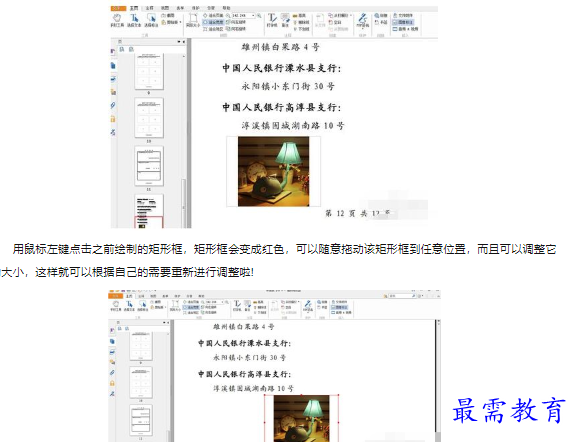
Task: Open Protect tab in top screenshot ribbon
Action: (x=195, y=8)
